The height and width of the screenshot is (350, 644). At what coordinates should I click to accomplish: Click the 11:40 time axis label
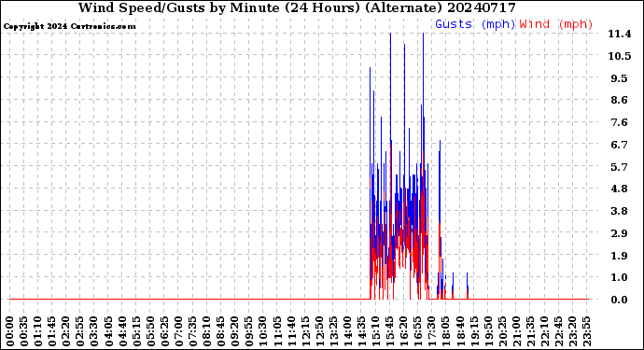(x=291, y=331)
